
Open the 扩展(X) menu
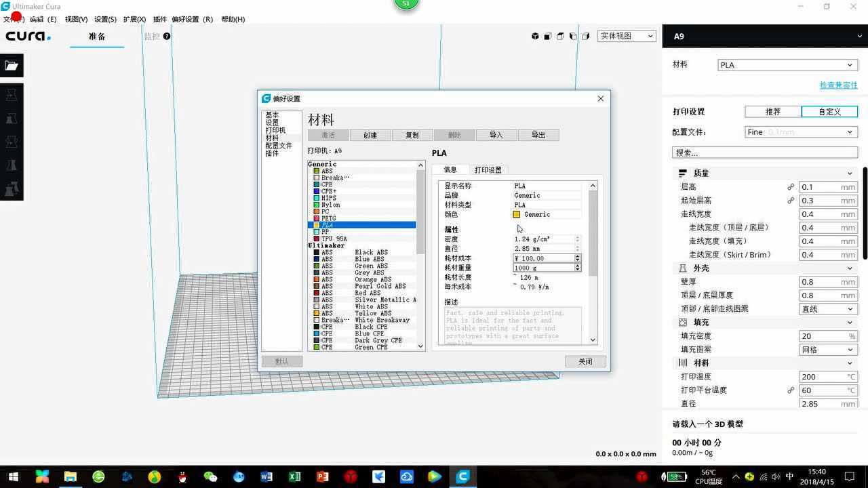134,19
